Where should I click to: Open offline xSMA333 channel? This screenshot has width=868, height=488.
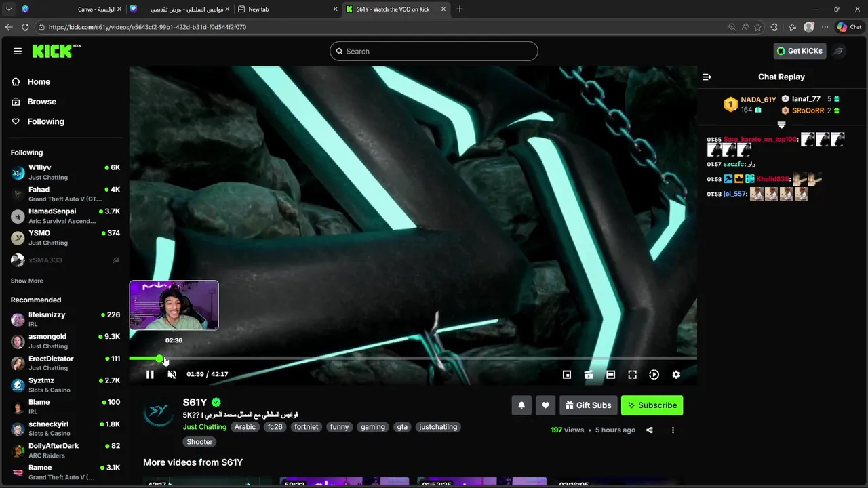pos(65,260)
